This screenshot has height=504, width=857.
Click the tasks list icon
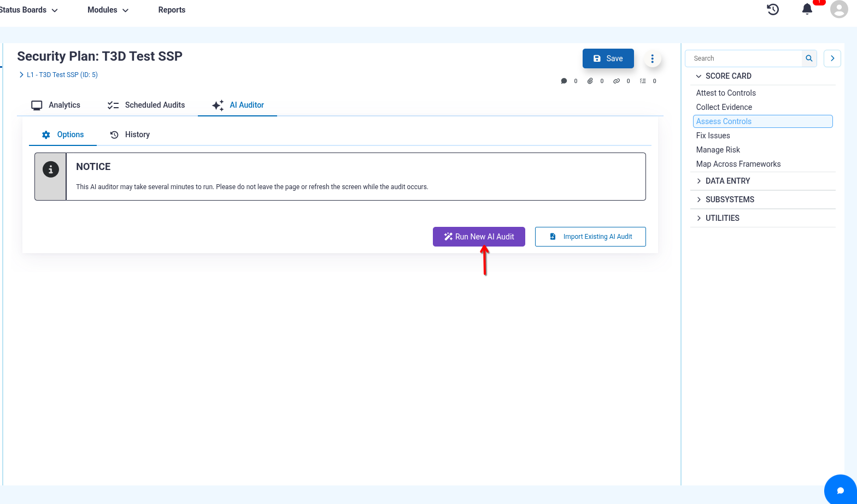(643, 81)
